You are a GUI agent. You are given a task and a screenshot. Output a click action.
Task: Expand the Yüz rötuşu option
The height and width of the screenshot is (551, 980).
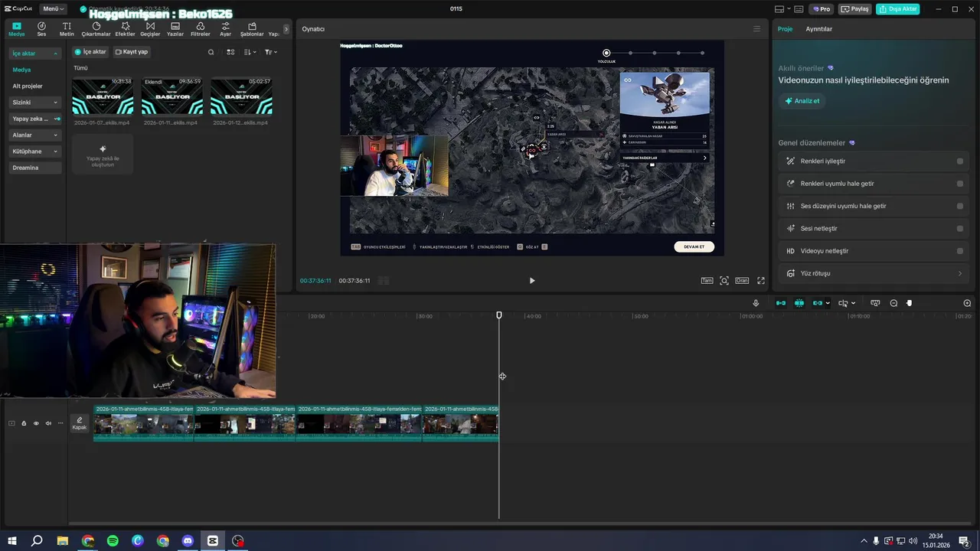click(960, 273)
